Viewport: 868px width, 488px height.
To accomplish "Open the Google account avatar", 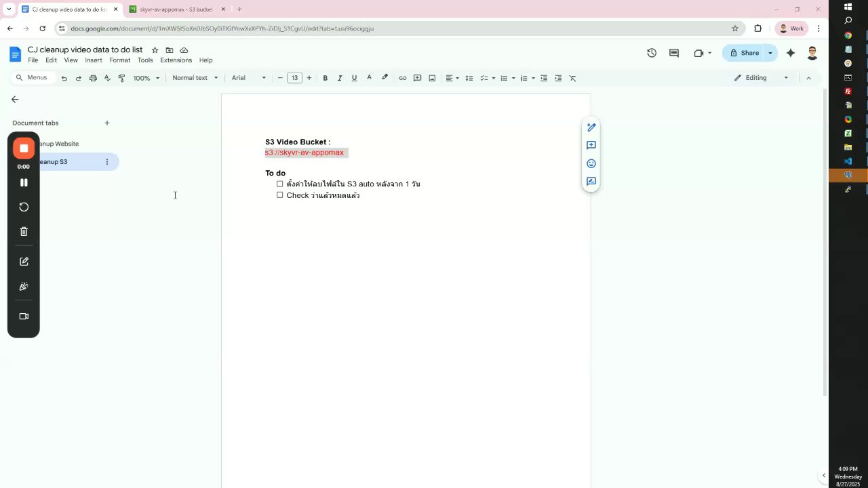I will pos(812,53).
